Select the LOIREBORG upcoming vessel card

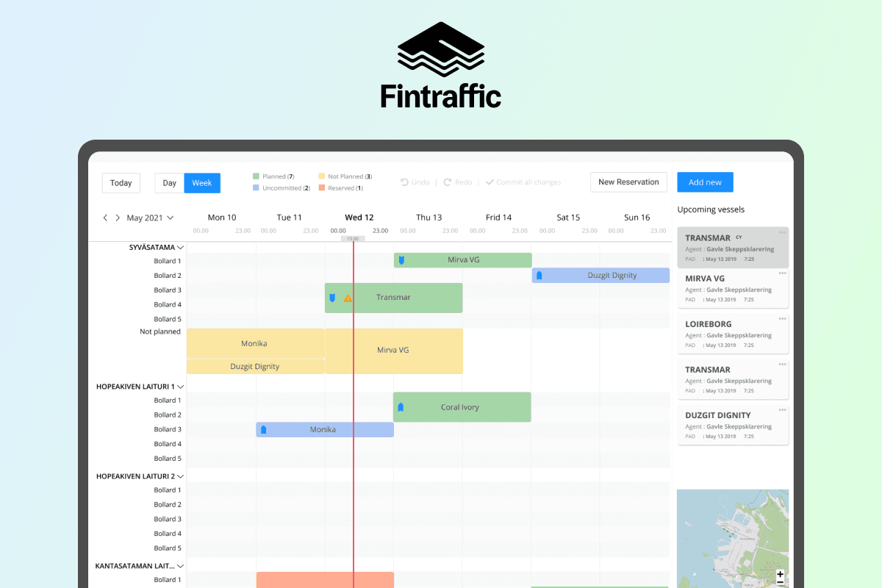point(733,334)
